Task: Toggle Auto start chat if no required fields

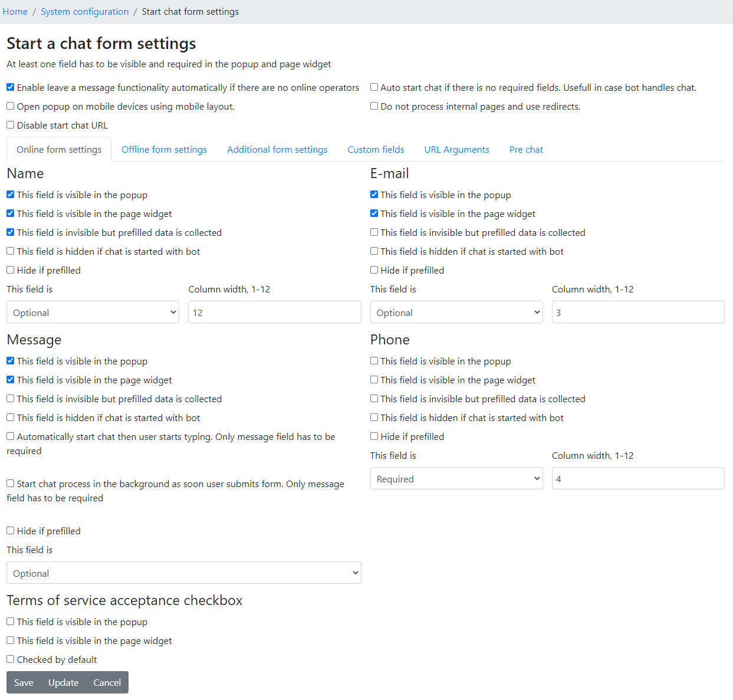Action: (374, 87)
